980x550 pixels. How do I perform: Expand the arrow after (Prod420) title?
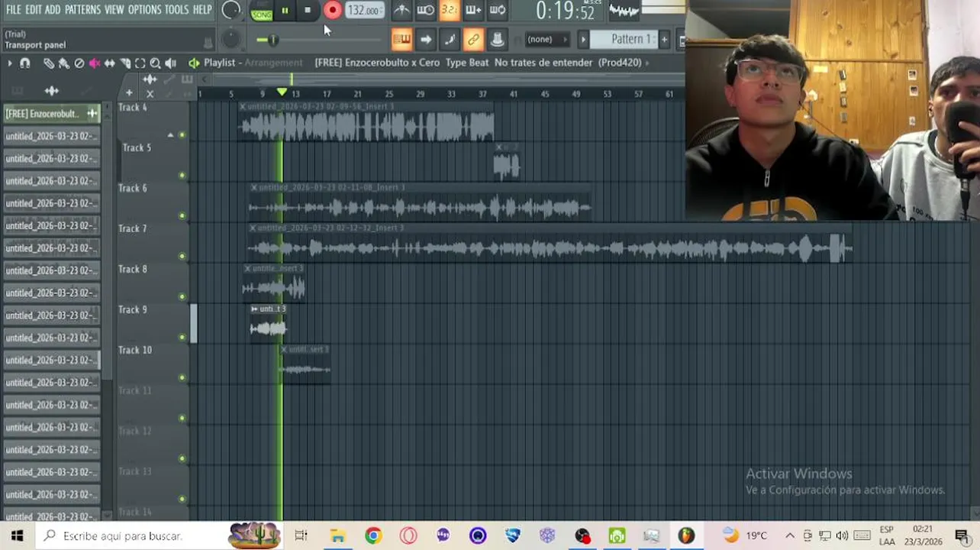pyautogui.click(x=648, y=63)
